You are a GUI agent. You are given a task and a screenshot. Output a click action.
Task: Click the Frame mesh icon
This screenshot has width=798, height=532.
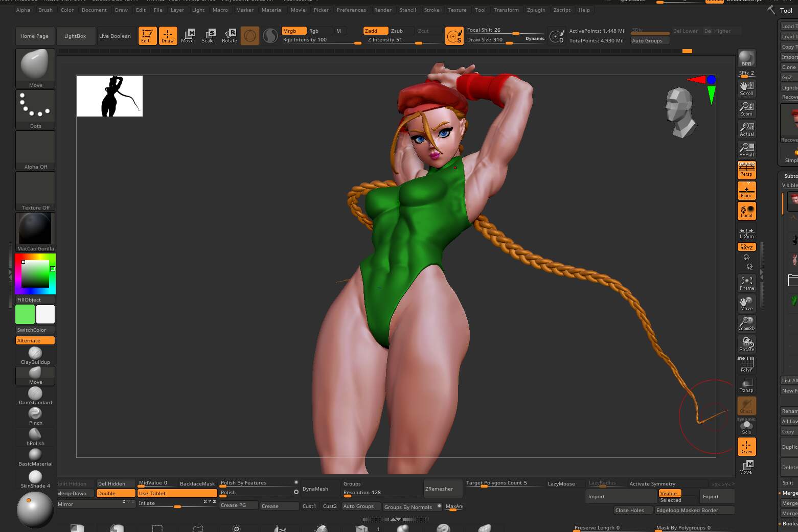pyautogui.click(x=746, y=284)
